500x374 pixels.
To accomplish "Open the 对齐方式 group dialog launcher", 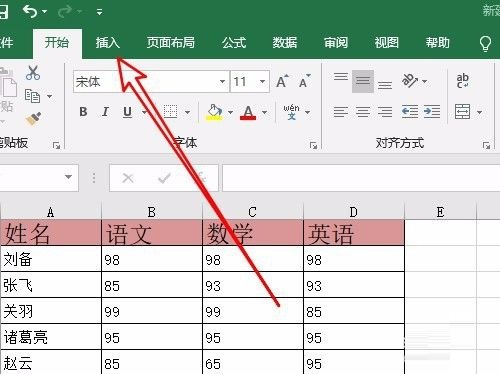I will tap(486, 145).
